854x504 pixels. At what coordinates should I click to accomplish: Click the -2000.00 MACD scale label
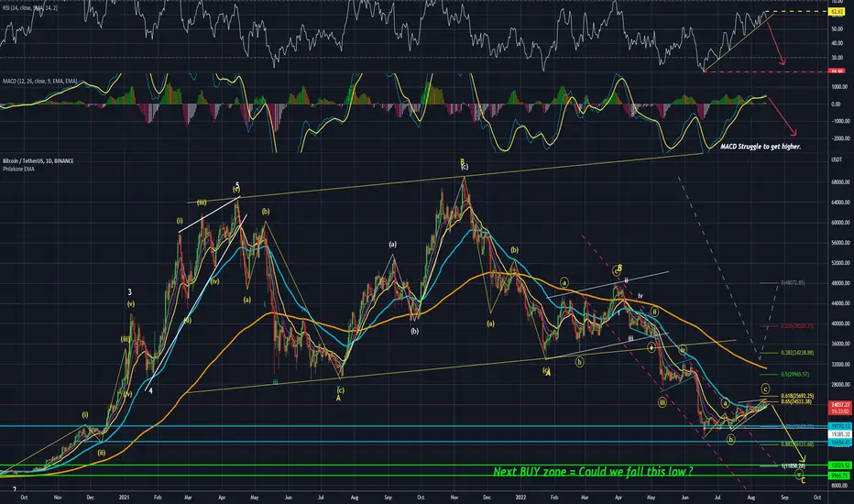click(x=838, y=138)
